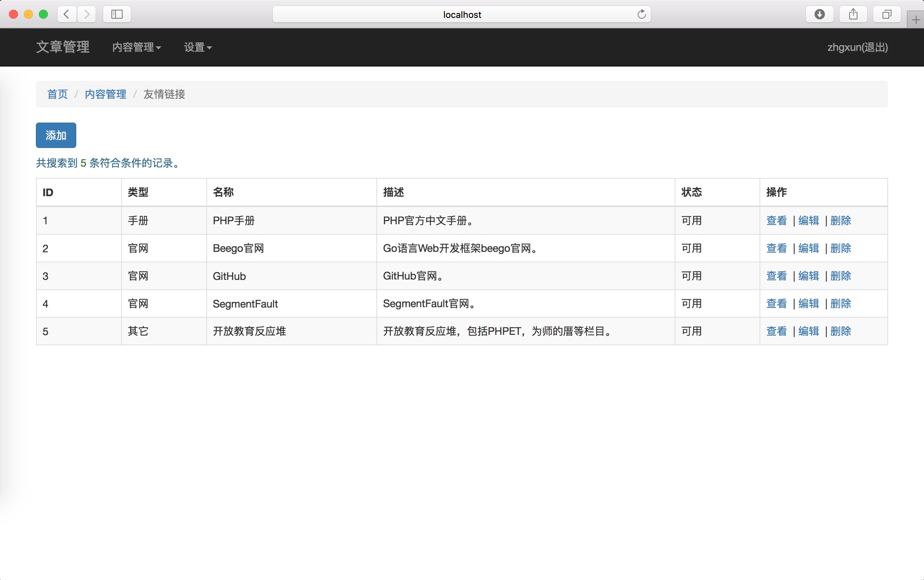View the PHP手册 row via 查看

coord(776,220)
